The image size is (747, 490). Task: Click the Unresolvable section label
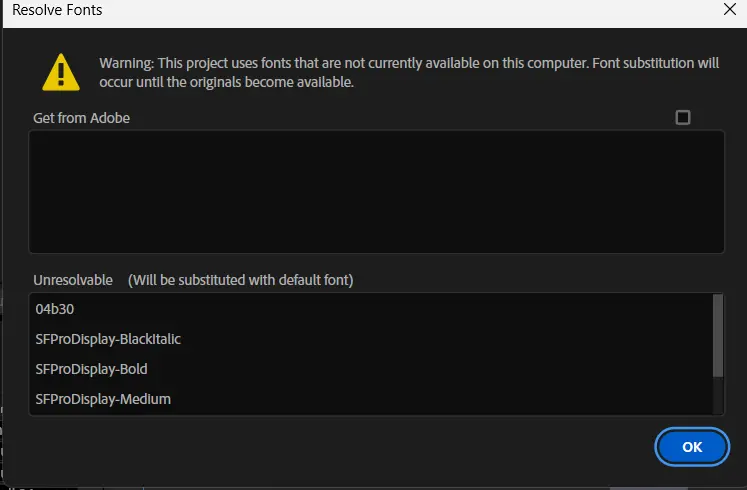(x=73, y=280)
